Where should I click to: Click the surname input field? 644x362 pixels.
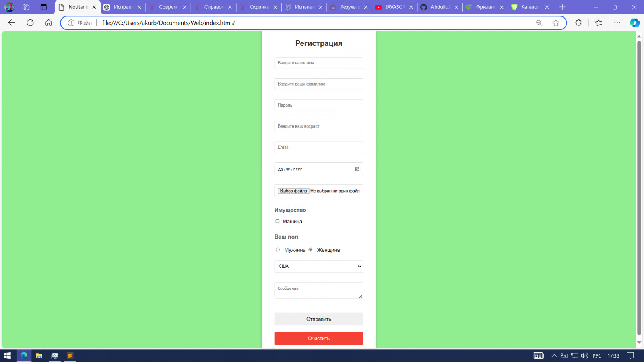tap(319, 84)
